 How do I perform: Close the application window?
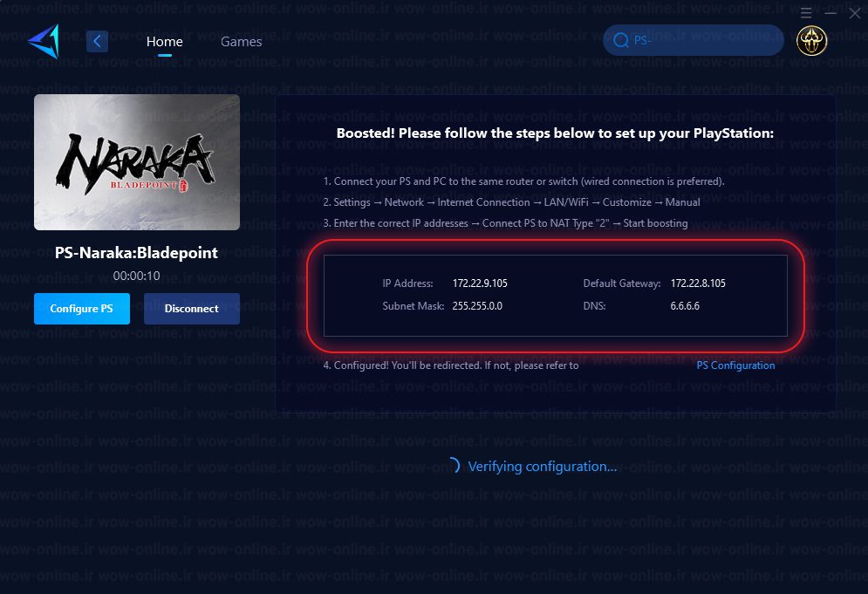[x=855, y=12]
